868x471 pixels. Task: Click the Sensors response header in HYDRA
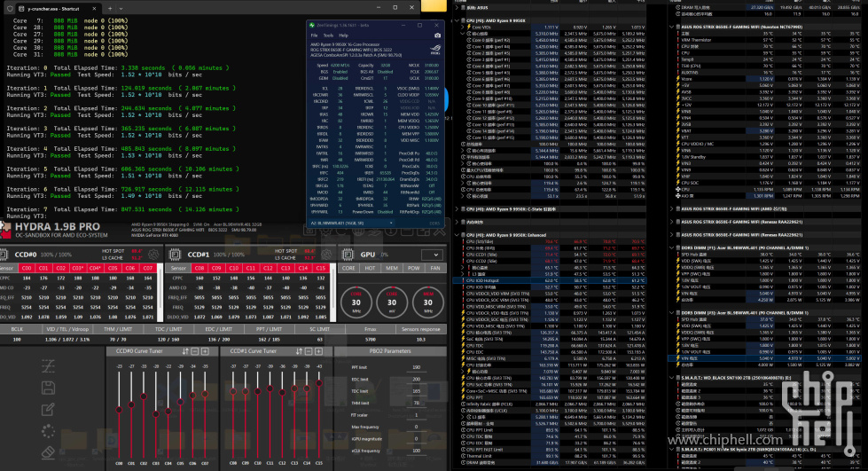[421, 329]
